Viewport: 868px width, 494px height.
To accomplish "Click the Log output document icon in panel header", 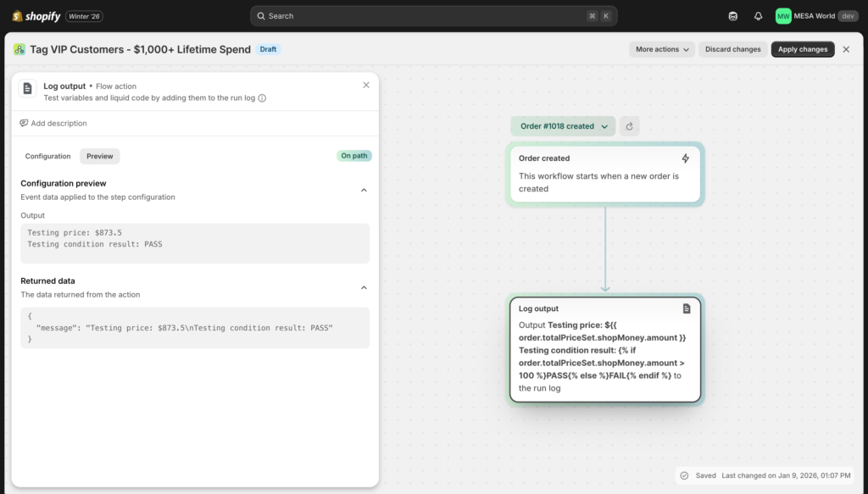I will [x=28, y=88].
